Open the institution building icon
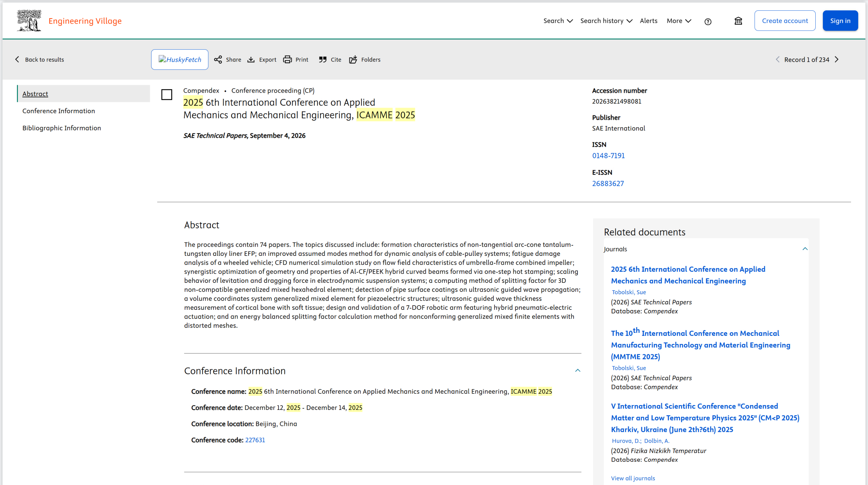Image resolution: width=868 pixels, height=485 pixels. [738, 21]
